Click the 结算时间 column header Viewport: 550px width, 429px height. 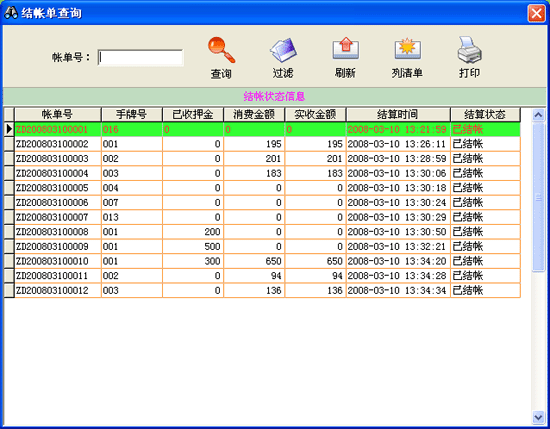click(x=398, y=114)
